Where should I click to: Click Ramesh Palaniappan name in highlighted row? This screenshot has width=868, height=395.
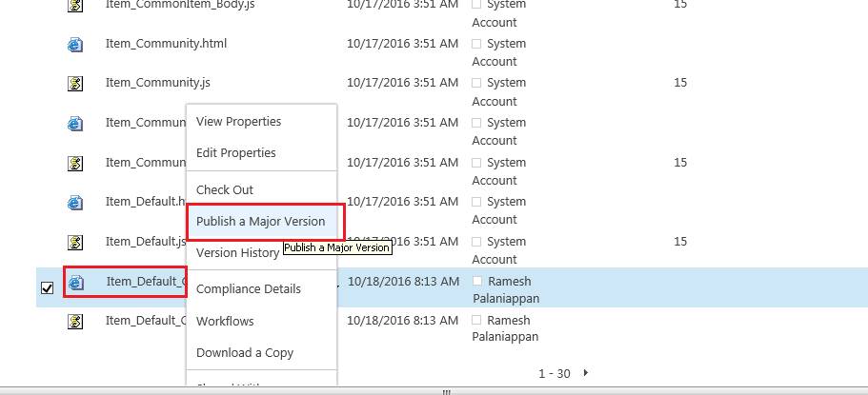click(x=506, y=290)
